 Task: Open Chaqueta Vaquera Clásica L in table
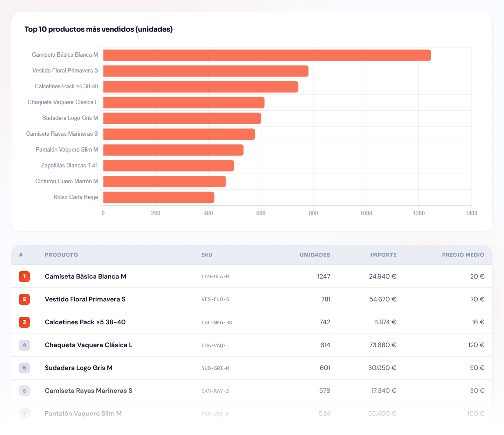(88, 345)
